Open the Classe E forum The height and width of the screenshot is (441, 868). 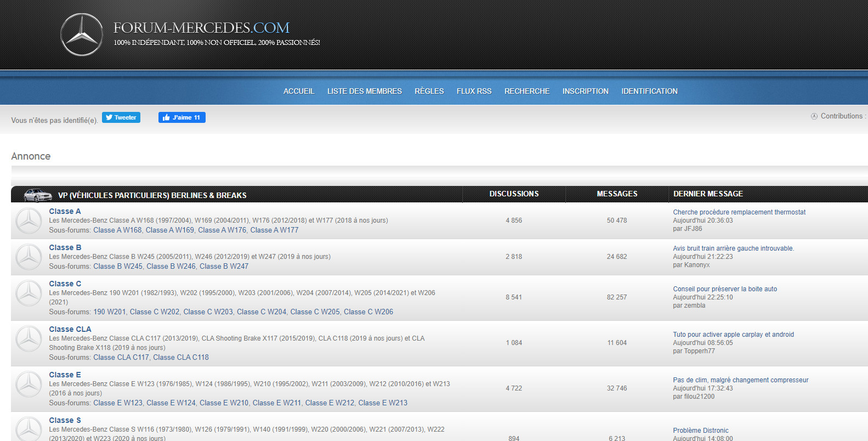tap(65, 375)
